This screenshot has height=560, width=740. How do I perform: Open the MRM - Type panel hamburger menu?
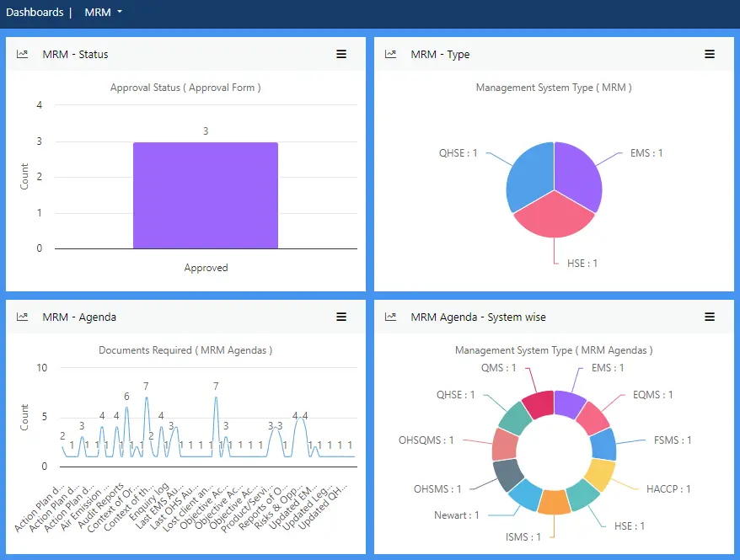(710, 54)
